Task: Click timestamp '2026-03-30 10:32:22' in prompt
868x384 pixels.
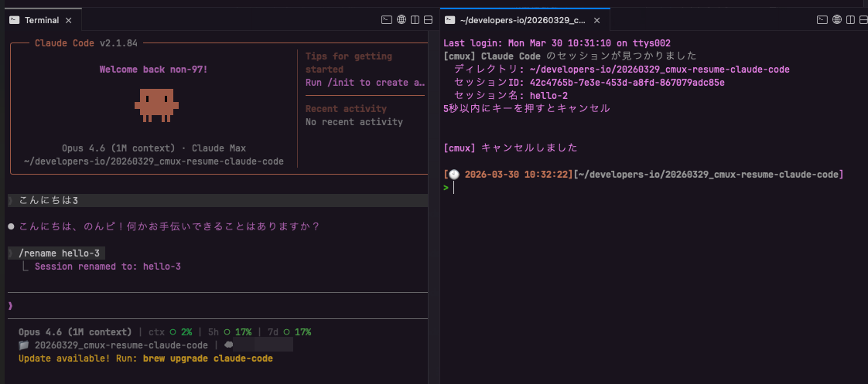Action: pyautogui.click(x=517, y=175)
